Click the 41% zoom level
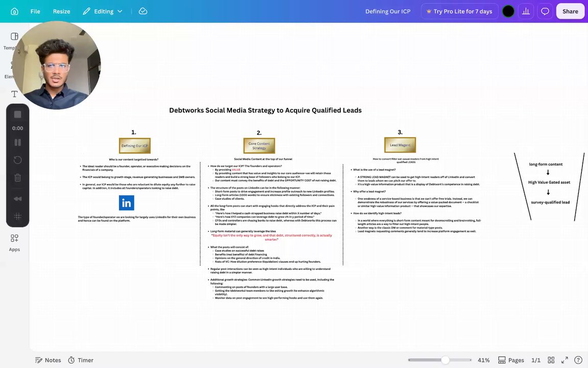Image resolution: width=588 pixels, height=368 pixels. [483, 360]
